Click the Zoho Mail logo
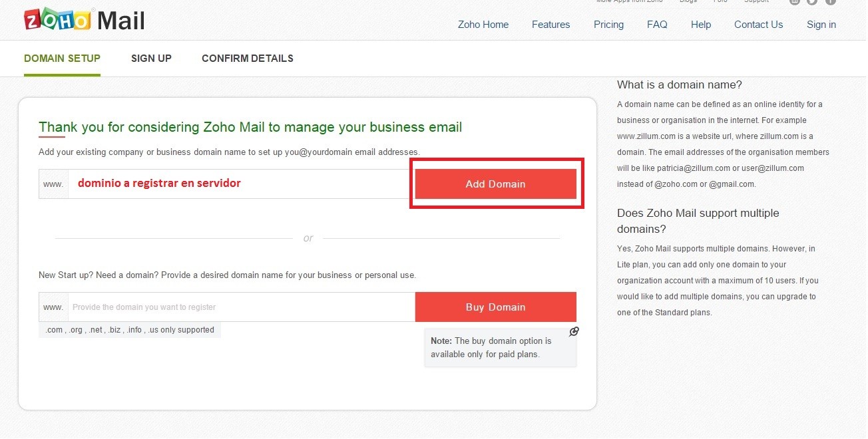Image resolution: width=868 pixels, height=439 pixels. pos(84,21)
